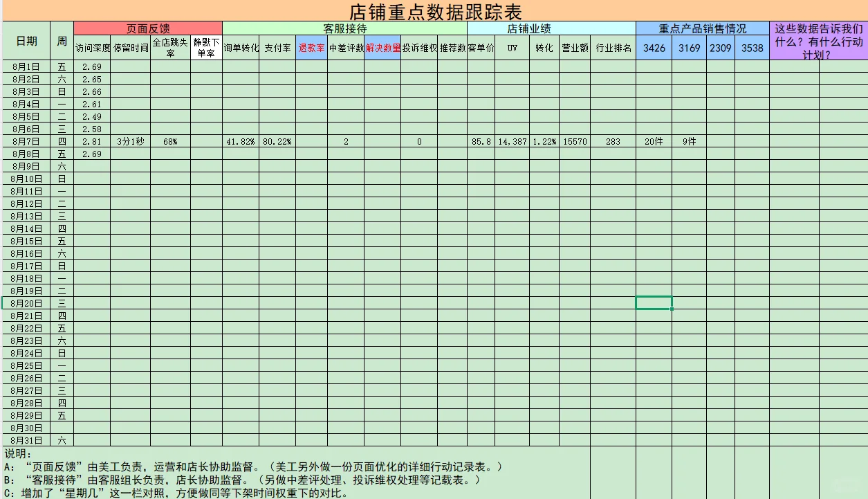Click the UV column header
This screenshot has height=499, width=868.
coord(513,48)
